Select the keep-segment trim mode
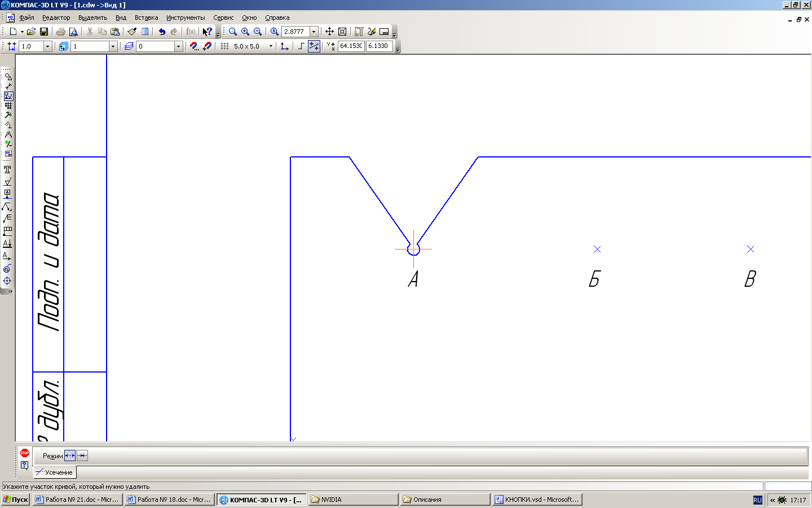 point(82,456)
